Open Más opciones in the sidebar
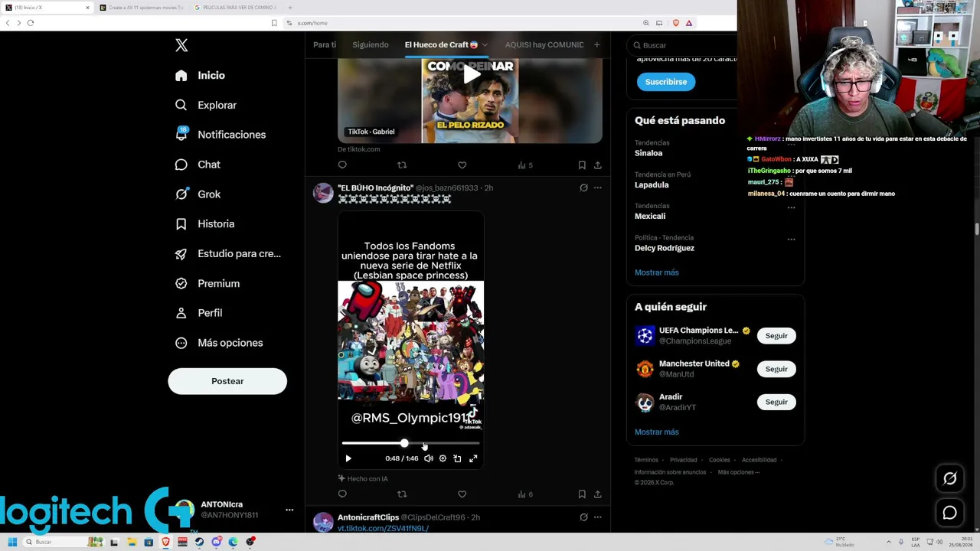This screenshot has height=551, width=980. click(218, 343)
